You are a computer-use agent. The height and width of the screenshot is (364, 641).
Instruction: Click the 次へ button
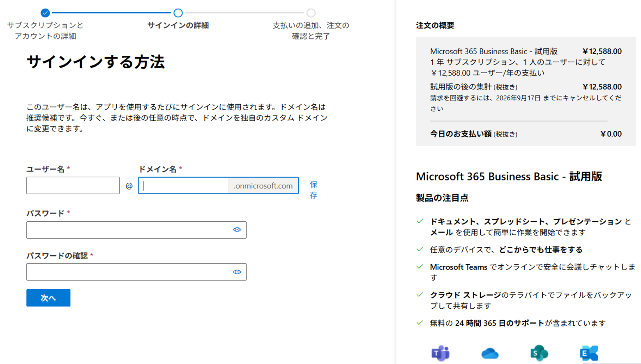pyautogui.click(x=48, y=298)
